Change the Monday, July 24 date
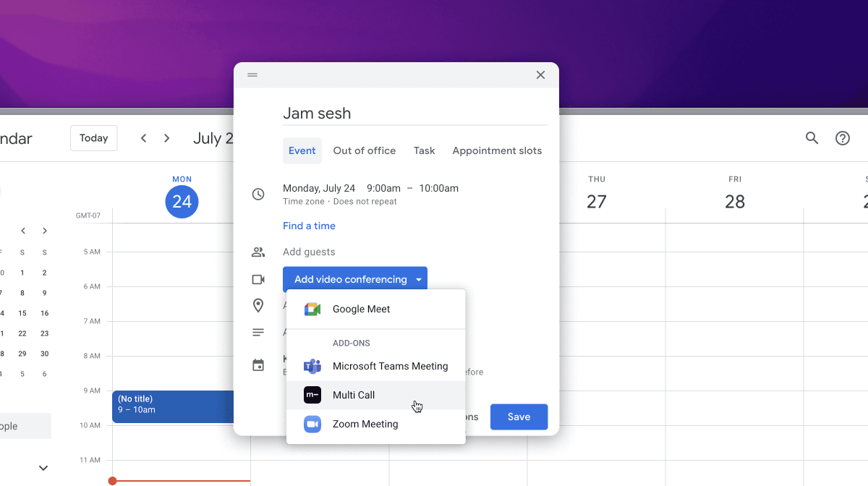The width and height of the screenshot is (868, 486). coord(319,188)
